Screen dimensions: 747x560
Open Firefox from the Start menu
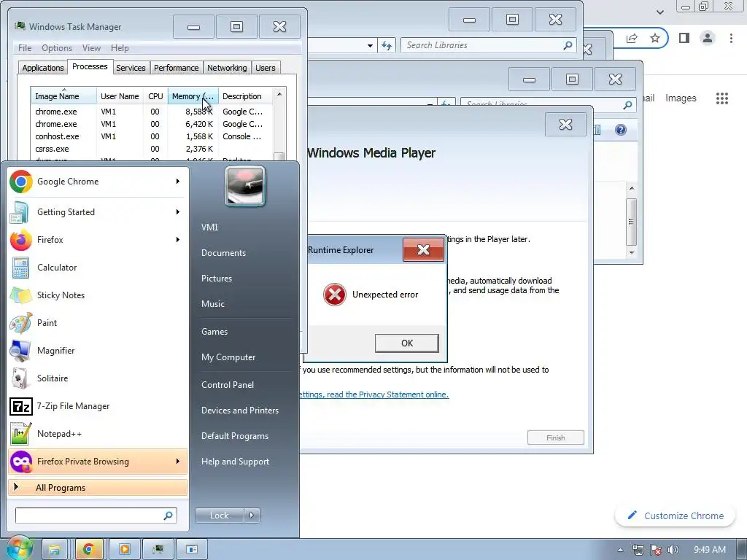click(x=98, y=239)
